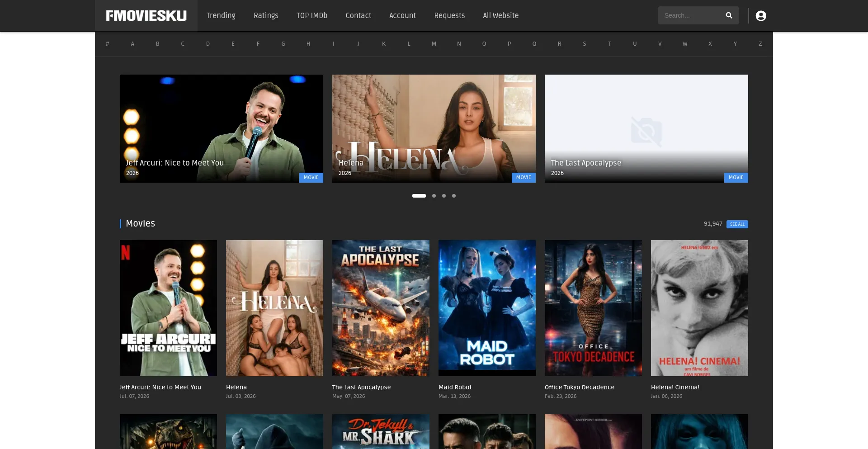Image resolution: width=868 pixels, height=449 pixels.
Task: Open the TOP IMDb menu item
Action: pos(312,15)
